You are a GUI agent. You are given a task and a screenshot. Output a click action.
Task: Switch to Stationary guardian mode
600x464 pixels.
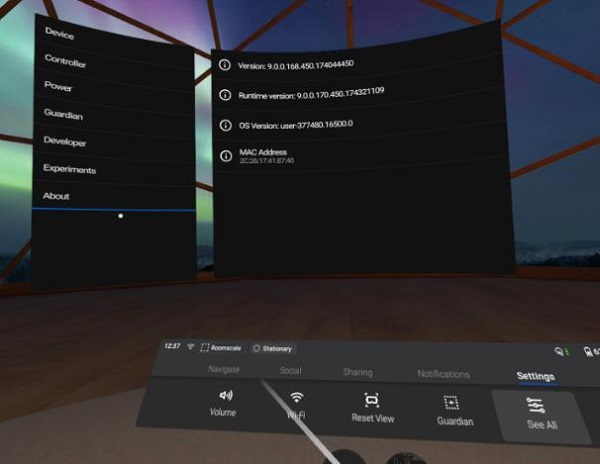[273, 349]
